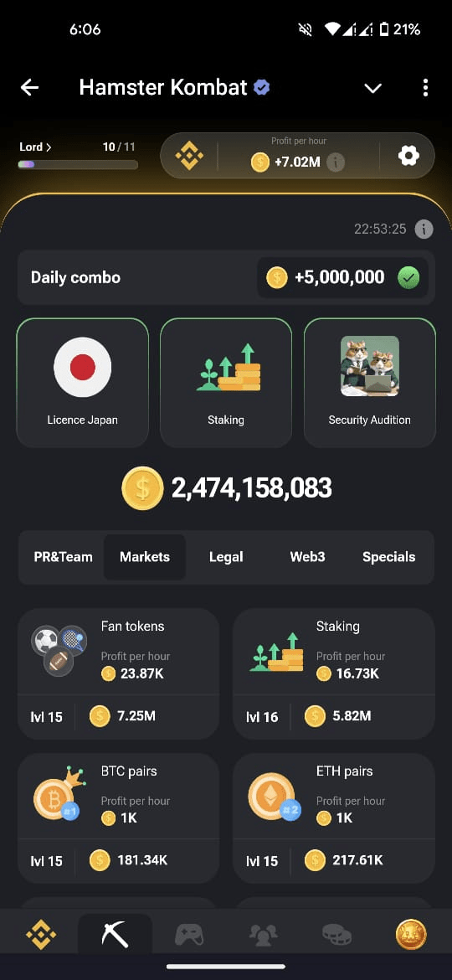This screenshot has height=980, width=452.
Task: Upgrade the Fan tokens card
Action: pyautogui.click(x=119, y=673)
